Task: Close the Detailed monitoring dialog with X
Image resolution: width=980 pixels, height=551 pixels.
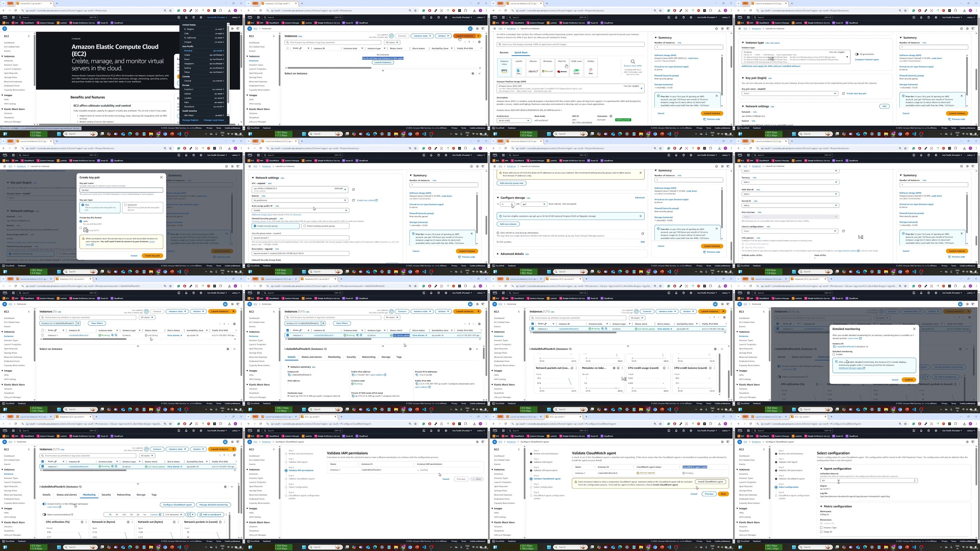Action: click(914, 329)
